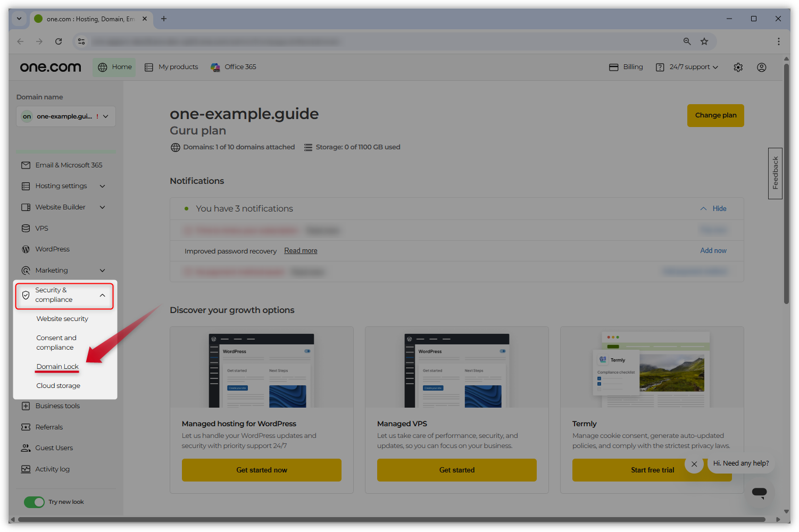Open the domain name dropdown
This screenshot has height=532, width=799.
tap(66, 116)
